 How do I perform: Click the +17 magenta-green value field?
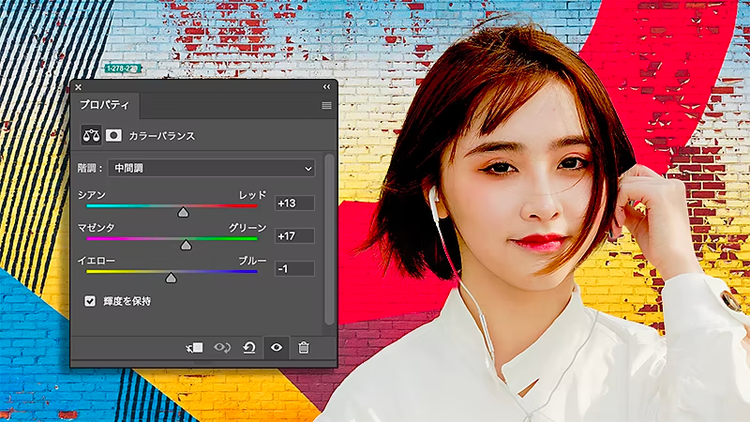(x=295, y=236)
